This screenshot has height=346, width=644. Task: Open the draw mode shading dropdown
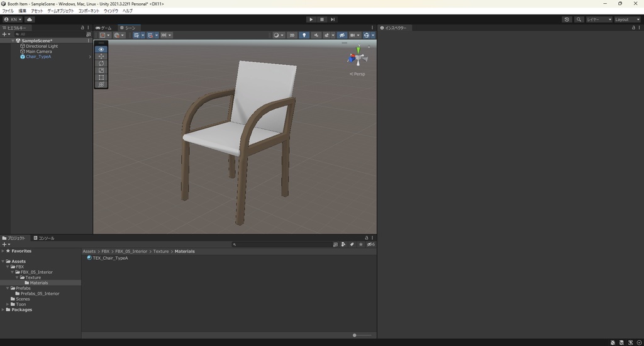(278, 35)
